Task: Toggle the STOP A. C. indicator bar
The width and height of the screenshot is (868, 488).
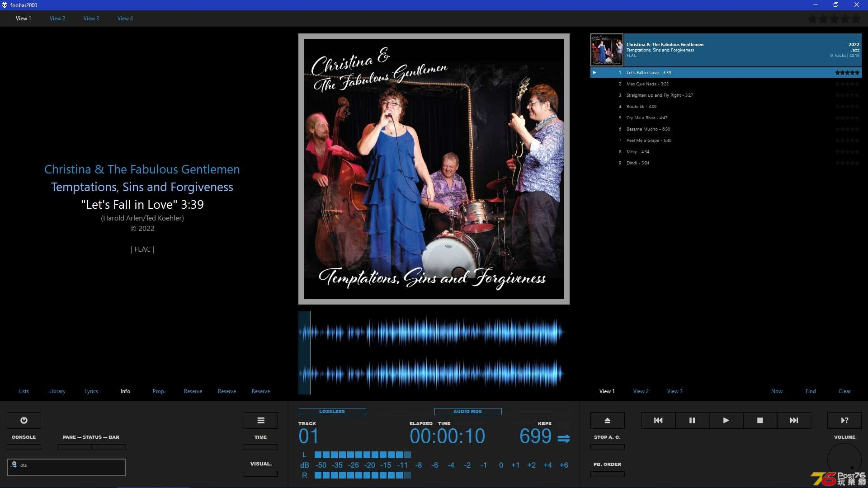Action: pos(608,447)
